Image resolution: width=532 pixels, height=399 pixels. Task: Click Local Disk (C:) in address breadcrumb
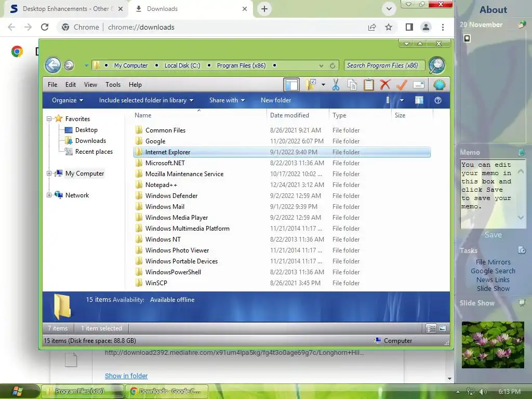[182, 65]
